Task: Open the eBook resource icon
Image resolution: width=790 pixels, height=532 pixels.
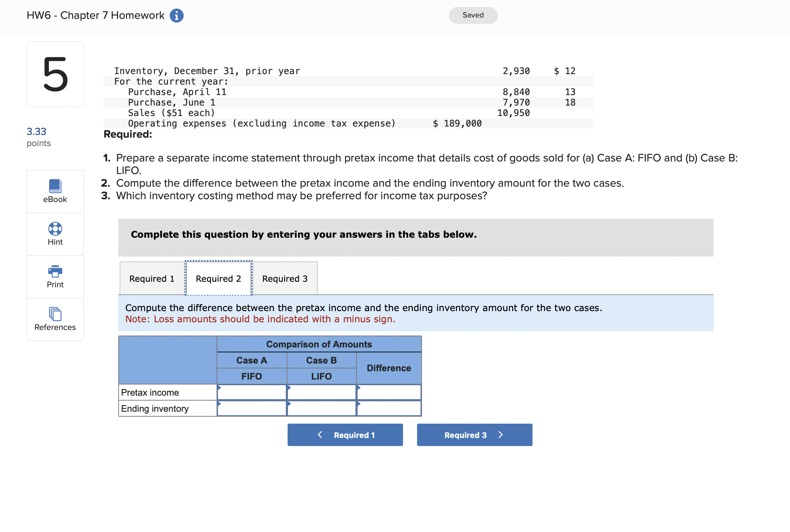Action: pos(55,186)
